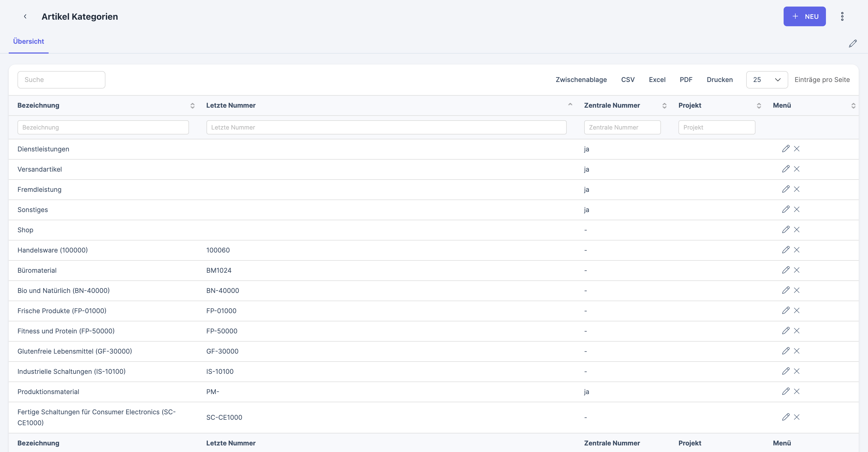Edit the Produktionsmaterial category

pyautogui.click(x=786, y=391)
